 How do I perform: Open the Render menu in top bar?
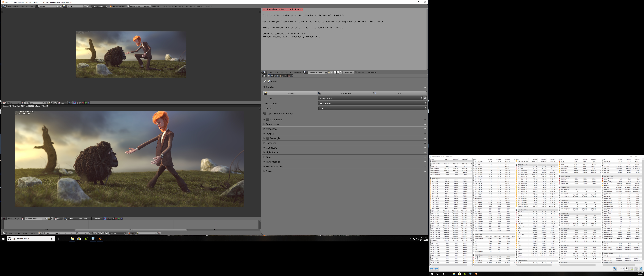click(x=16, y=6)
